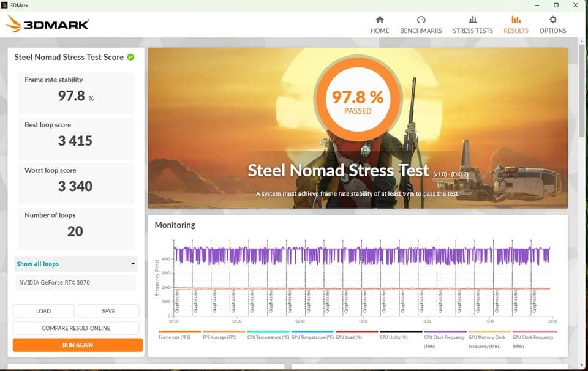Click the Number of loops value 20
This screenshot has width=588, height=371.
[75, 231]
